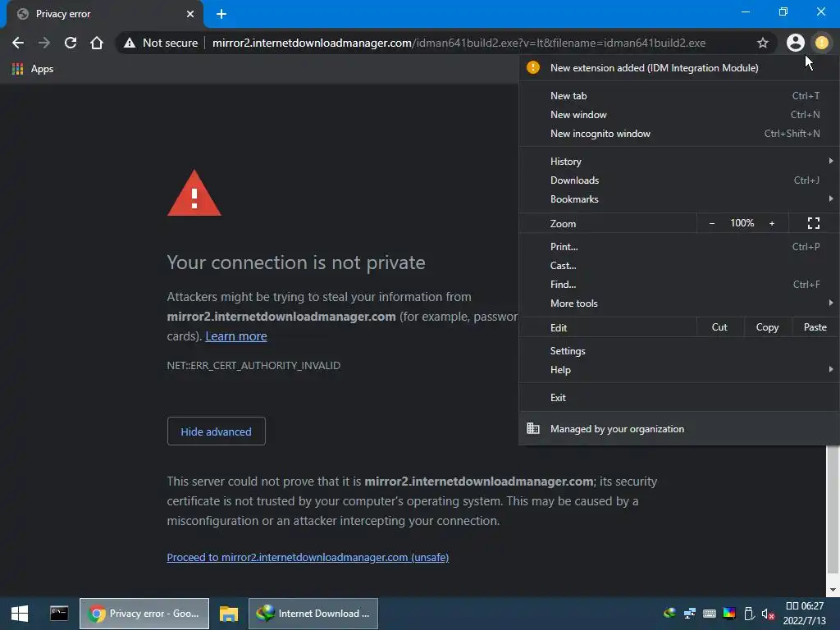Switch to Privacy error Chrome taskbar item
The height and width of the screenshot is (630, 840).
tap(144, 614)
